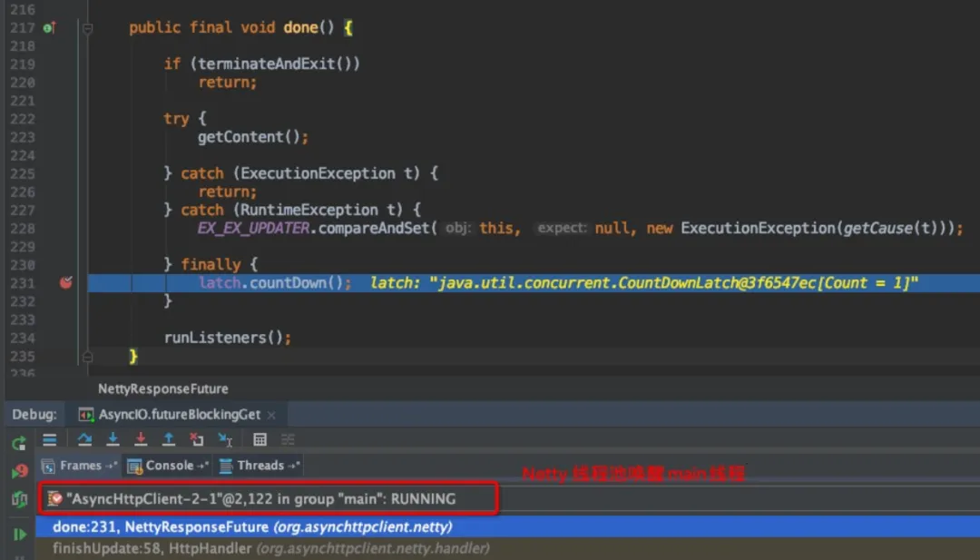Click the inline latch CountDownLatch value hint

tap(643, 283)
